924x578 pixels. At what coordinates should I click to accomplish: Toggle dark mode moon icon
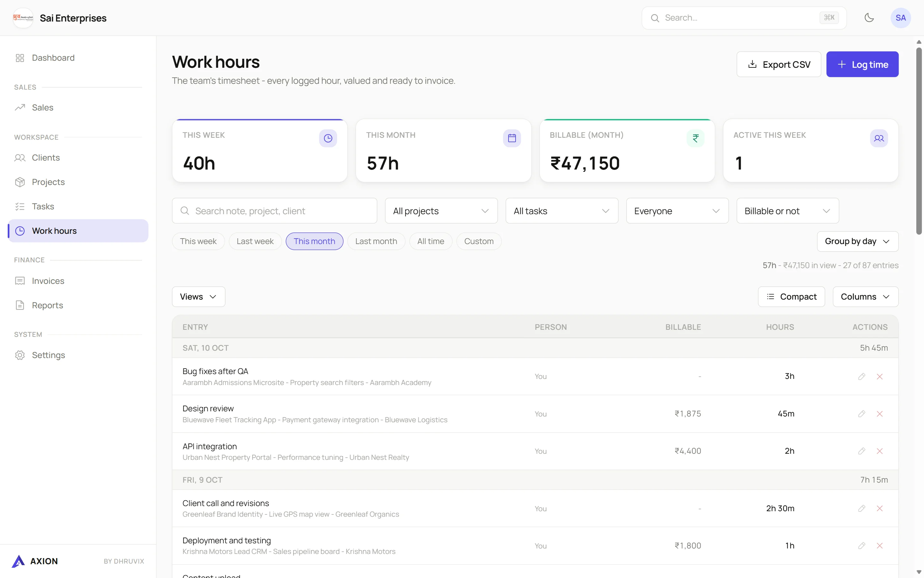click(869, 18)
